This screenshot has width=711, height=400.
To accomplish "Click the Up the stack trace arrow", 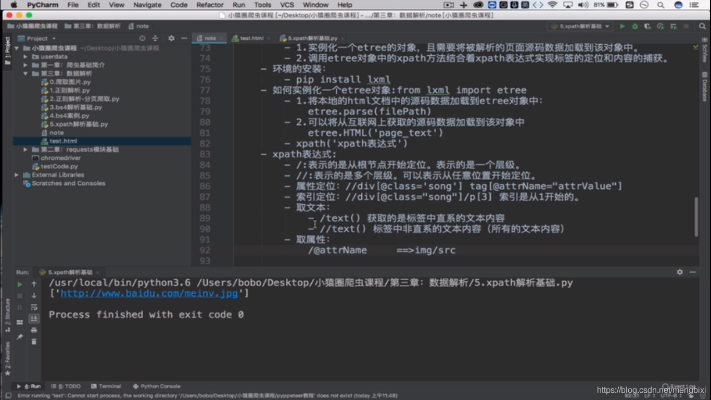I will [x=34, y=284].
